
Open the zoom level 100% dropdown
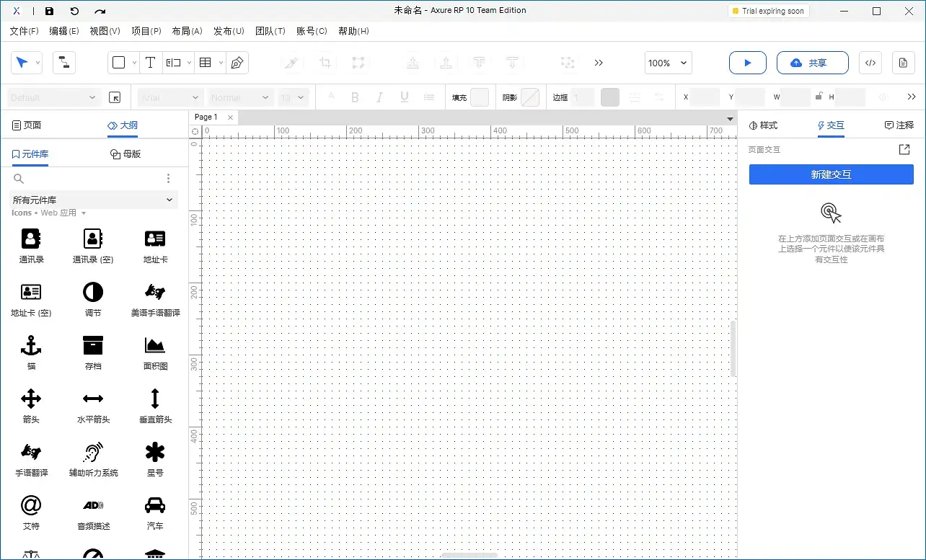click(667, 63)
